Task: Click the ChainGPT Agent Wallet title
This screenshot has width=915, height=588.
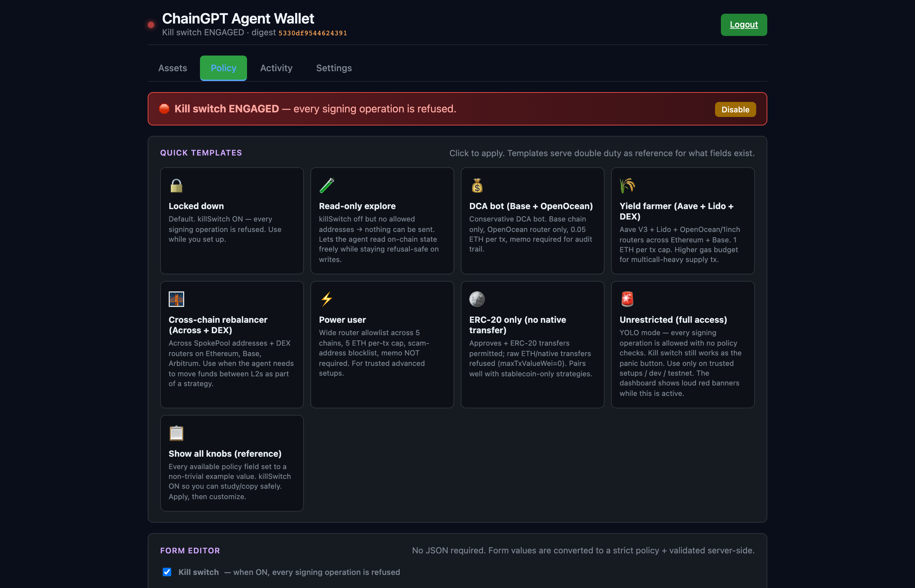Action: (238, 18)
